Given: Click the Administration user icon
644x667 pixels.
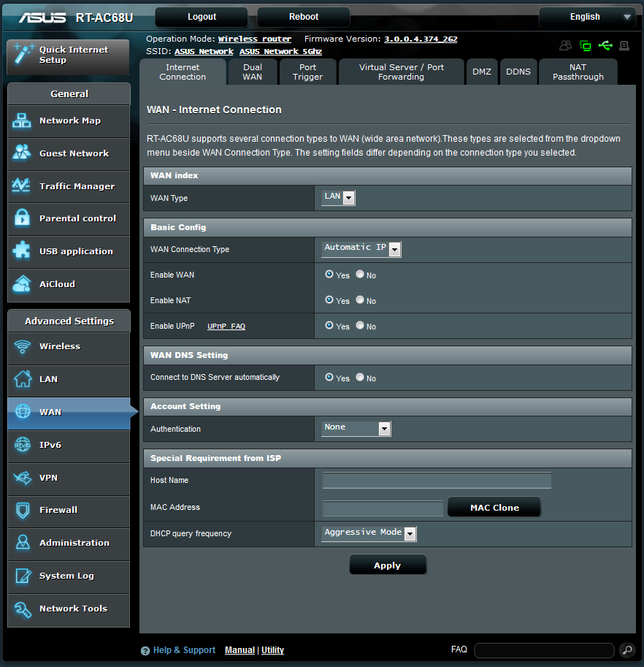Looking at the screenshot, I should [x=23, y=542].
